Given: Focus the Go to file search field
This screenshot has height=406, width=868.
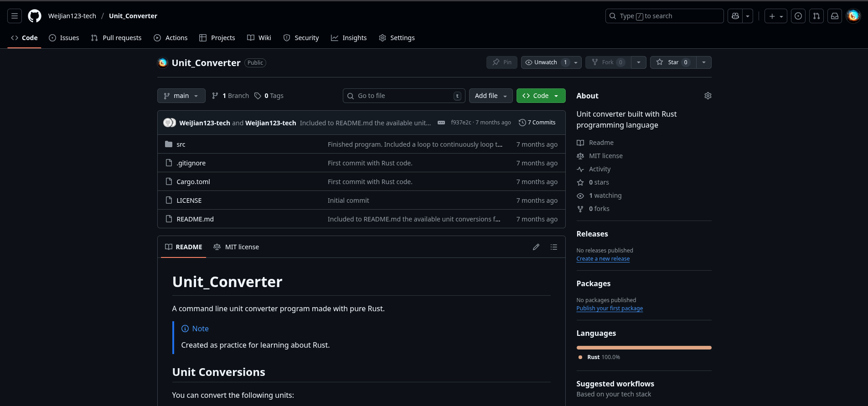Looking at the screenshot, I should 404,96.
